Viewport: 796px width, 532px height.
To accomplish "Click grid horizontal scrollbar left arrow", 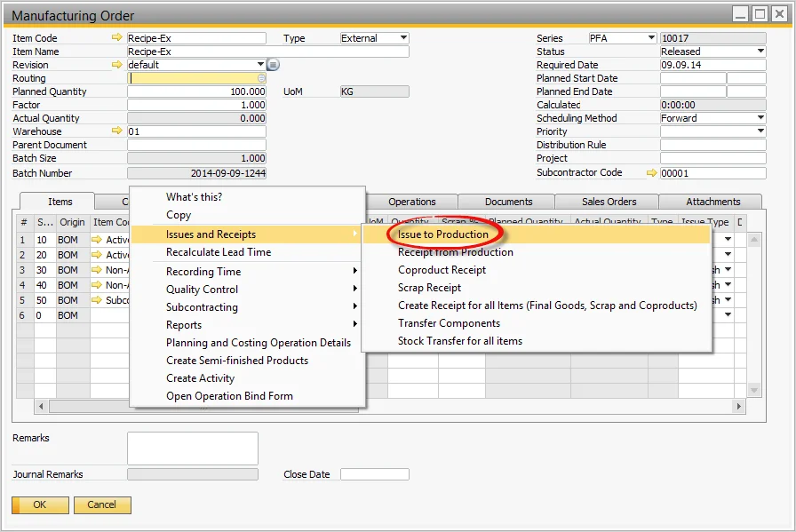I will point(41,406).
